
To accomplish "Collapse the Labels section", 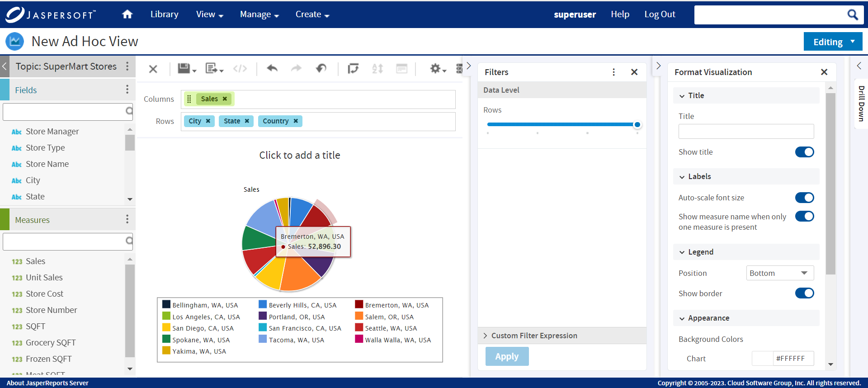I will (x=682, y=177).
